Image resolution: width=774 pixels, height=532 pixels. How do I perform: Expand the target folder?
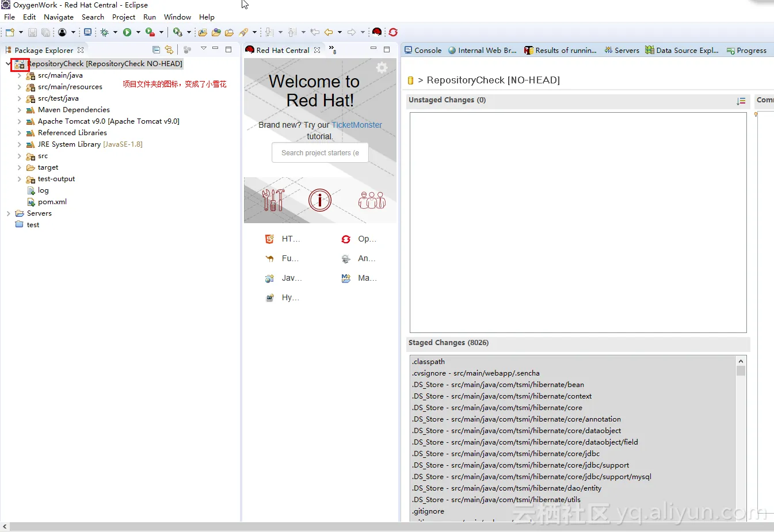19,167
